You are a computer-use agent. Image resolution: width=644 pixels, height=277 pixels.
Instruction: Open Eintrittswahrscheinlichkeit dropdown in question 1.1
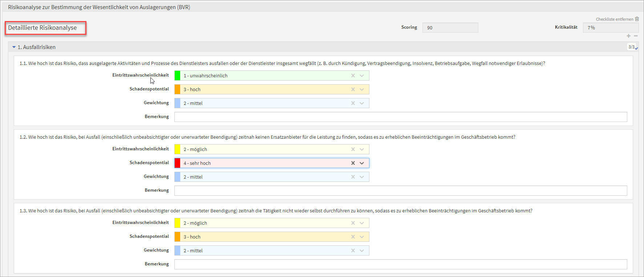[362, 76]
